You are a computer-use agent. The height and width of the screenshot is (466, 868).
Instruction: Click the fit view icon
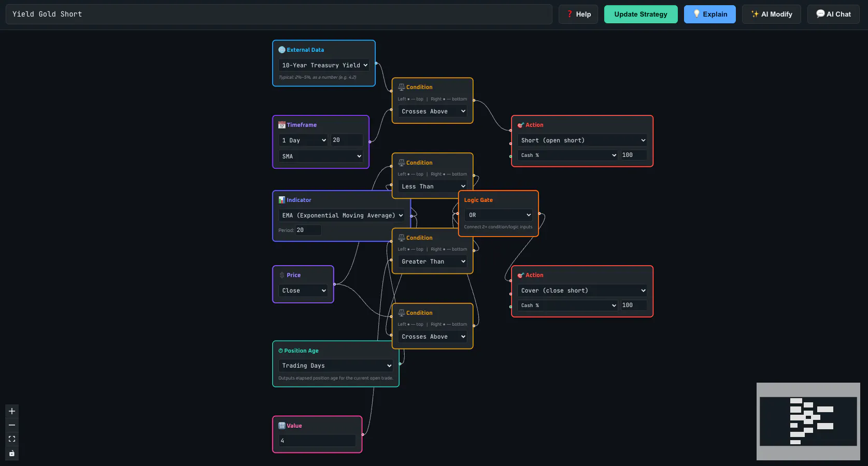pyautogui.click(x=12, y=439)
